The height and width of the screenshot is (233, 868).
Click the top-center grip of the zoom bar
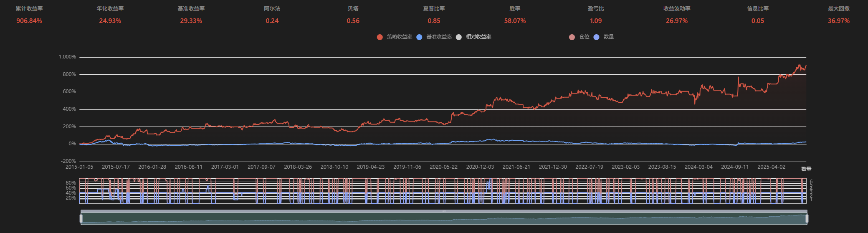coord(444,211)
